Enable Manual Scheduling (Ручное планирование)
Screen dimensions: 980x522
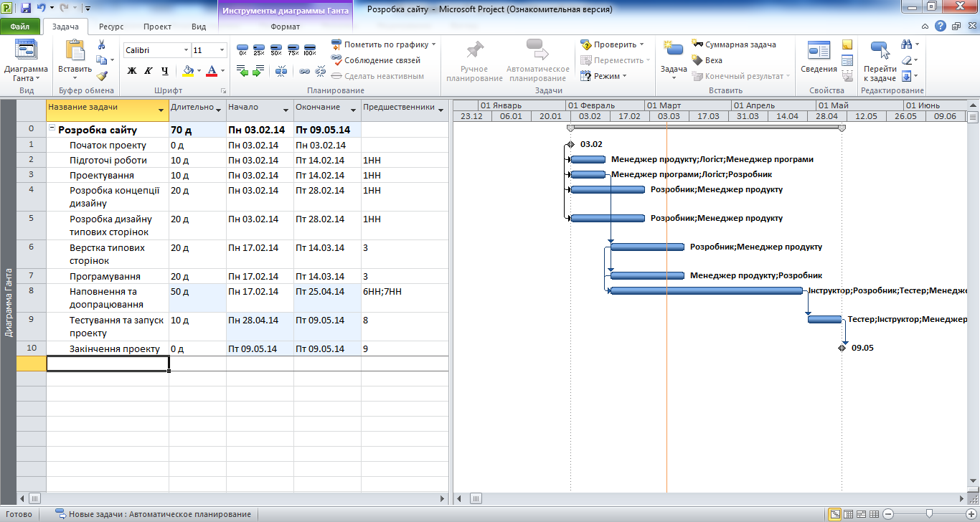[474, 61]
